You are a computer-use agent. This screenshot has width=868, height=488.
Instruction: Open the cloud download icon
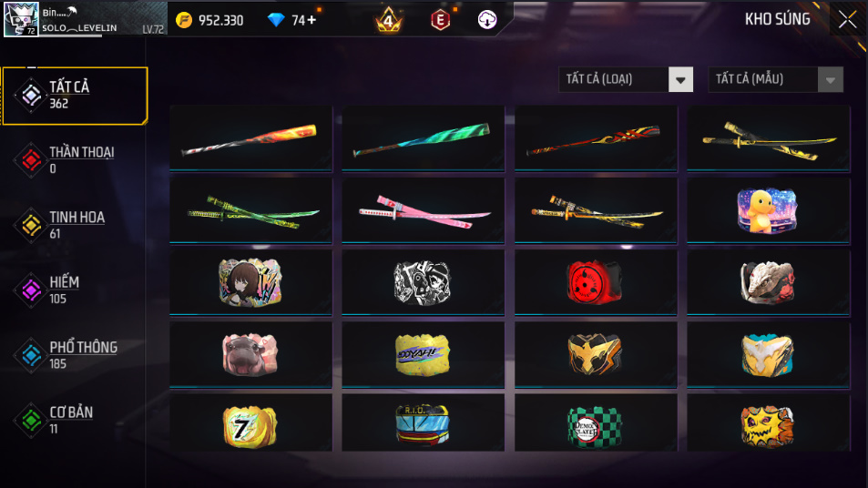pyautogui.click(x=487, y=20)
